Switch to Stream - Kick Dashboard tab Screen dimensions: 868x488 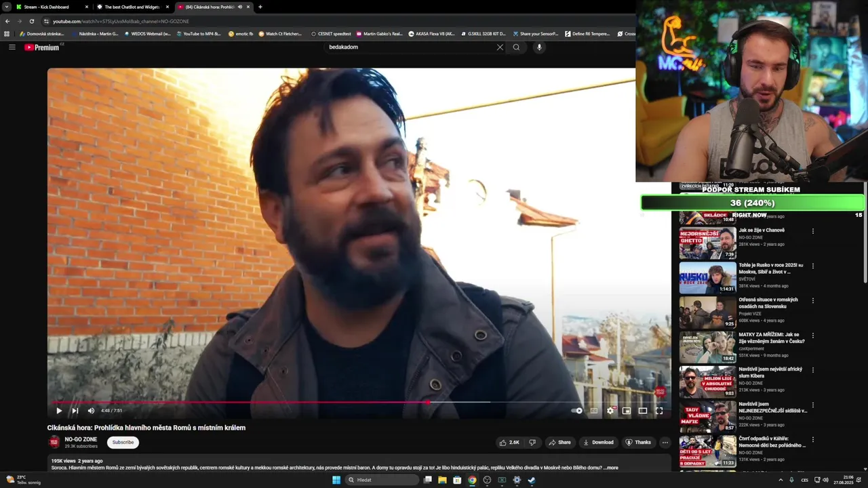(52, 7)
